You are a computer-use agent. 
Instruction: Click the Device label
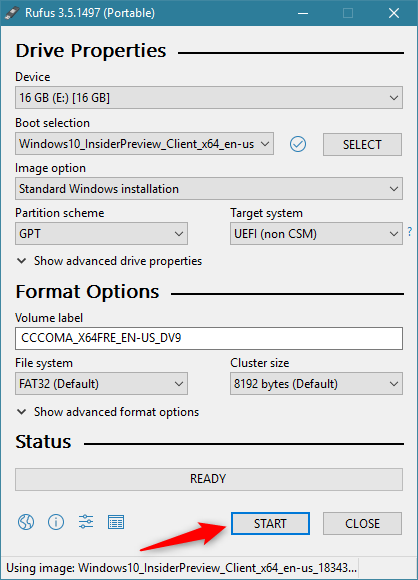tap(33, 77)
